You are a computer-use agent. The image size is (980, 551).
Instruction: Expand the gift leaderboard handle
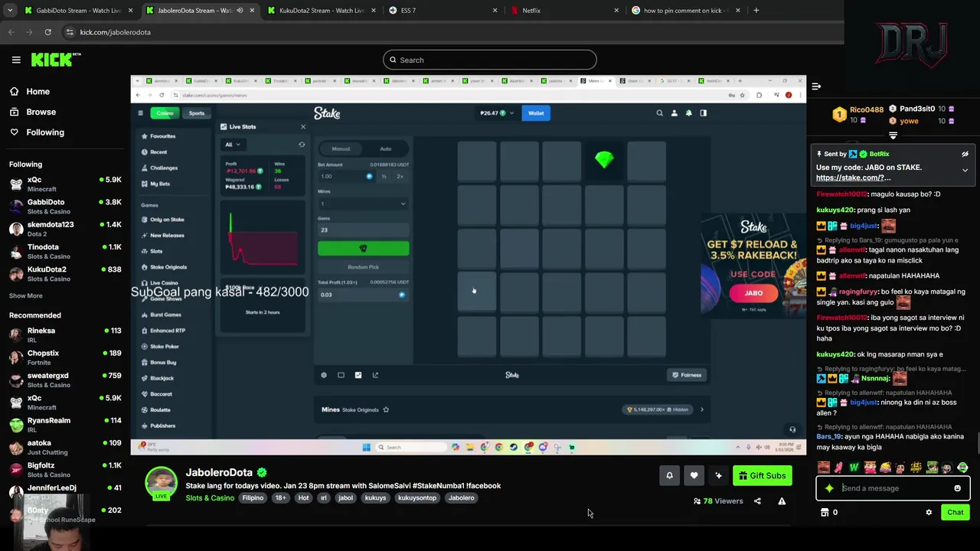pyautogui.click(x=893, y=135)
